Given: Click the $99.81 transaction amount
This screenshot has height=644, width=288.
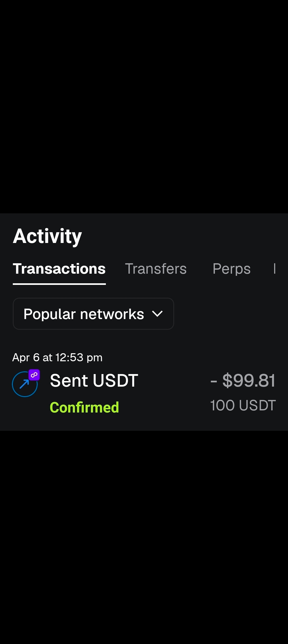Looking at the screenshot, I should 249,380.
